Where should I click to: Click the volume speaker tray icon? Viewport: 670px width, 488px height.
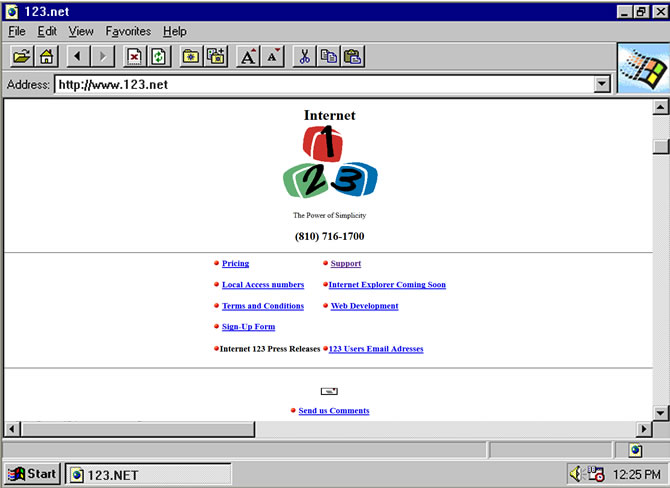pos(576,474)
